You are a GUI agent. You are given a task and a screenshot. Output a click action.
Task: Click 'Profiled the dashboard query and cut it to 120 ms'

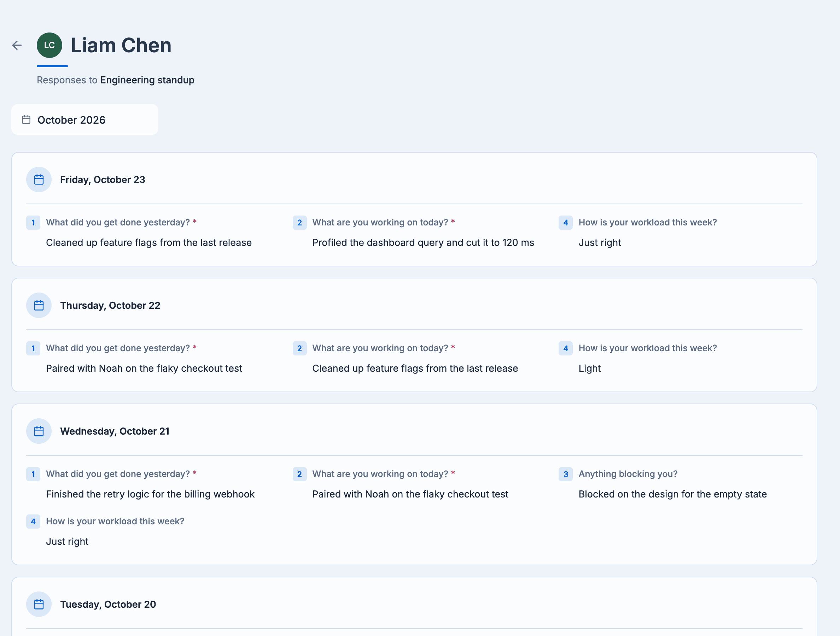click(423, 242)
